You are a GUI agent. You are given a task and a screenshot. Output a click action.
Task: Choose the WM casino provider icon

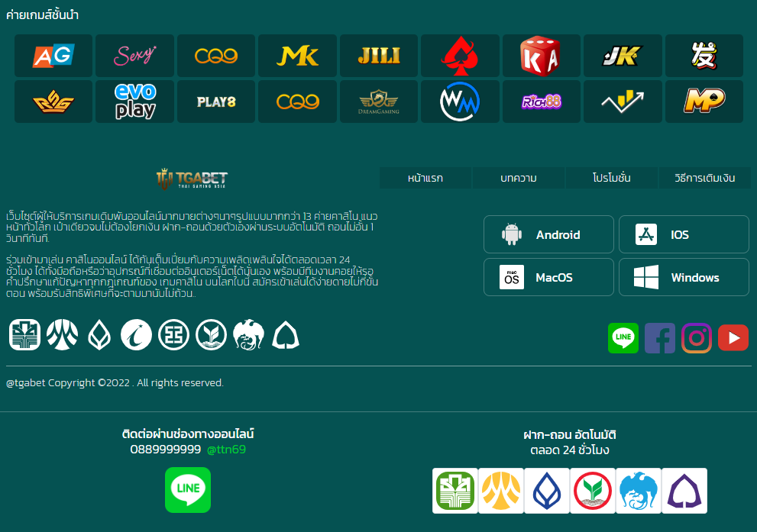pos(460,102)
